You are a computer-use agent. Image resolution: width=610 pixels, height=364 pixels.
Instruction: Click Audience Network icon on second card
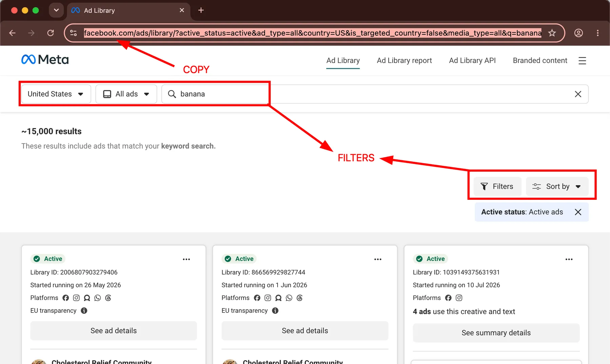pos(278,298)
